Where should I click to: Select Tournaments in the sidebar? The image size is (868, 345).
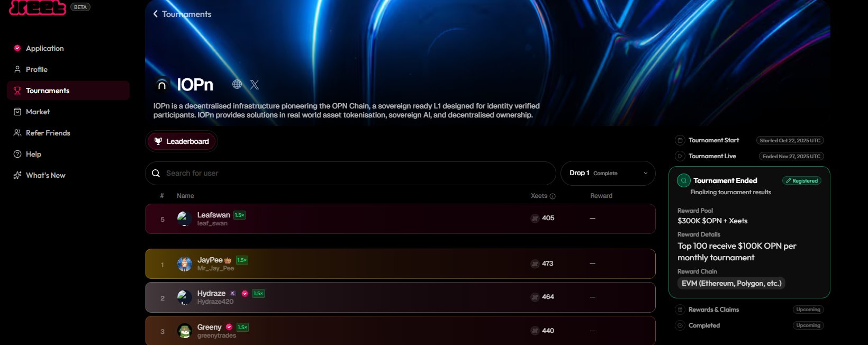coord(68,90)
